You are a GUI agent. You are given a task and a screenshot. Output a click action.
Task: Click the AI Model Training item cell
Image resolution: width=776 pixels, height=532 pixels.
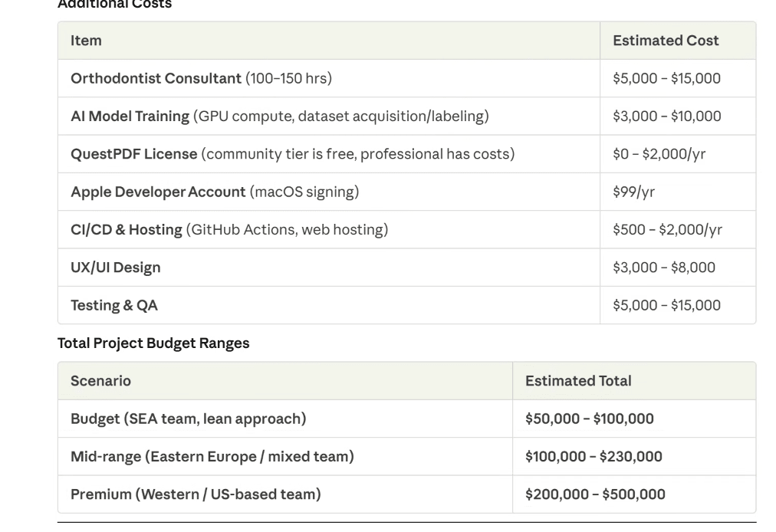click(279, 117)
